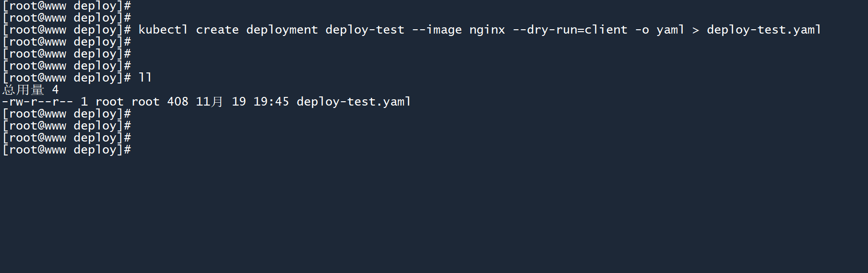
Task: Click the "-o" output option
Action: coord(642,30)
